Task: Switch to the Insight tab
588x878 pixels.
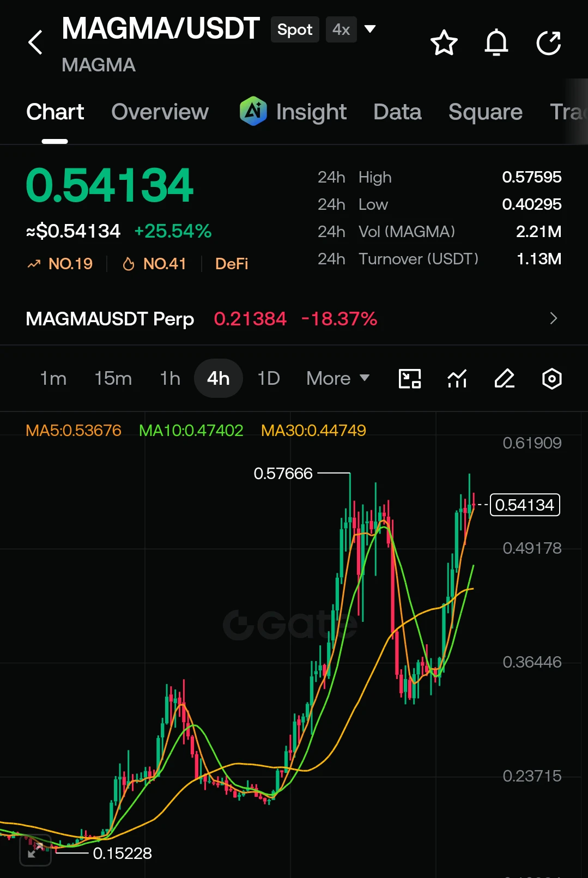Action: (311, 112)
